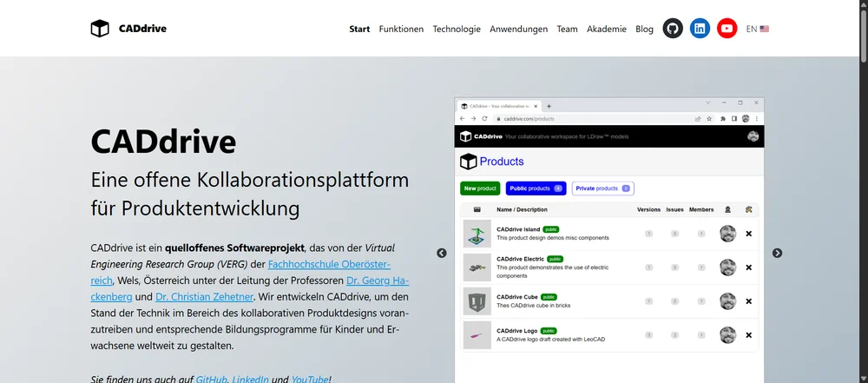Click the CADdrive Electric row user avatar
The image size is (868, 383).
(x=728, y=267)
